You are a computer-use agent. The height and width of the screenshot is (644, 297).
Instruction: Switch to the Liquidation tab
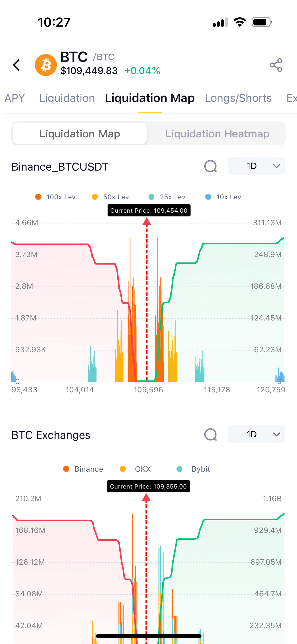pos(67,98)
